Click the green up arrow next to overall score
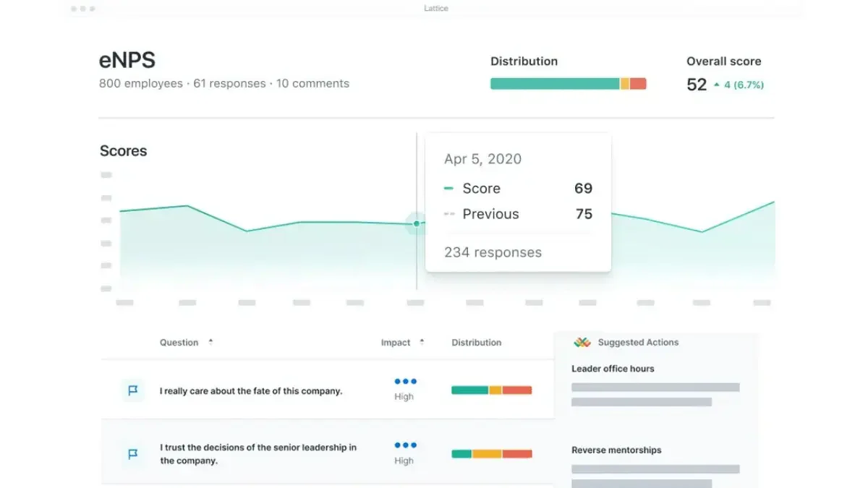The width and height of the screenshot is (868, 488). click(x=717, y=85)
